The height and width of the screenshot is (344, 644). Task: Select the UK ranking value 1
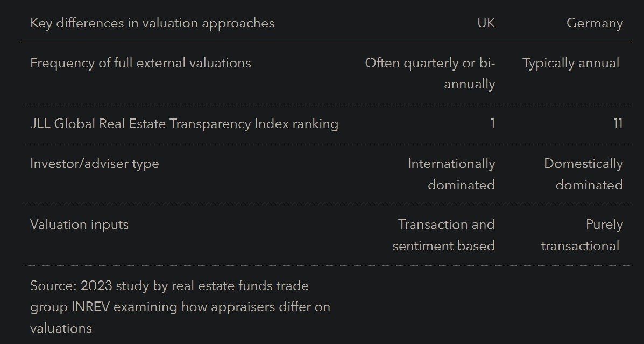[x=492, y=124]
